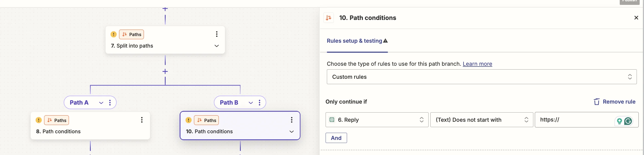Open the Does not start with condition dropdown
The height and width of the screenshot is (155, 644).
tap(481, 120)
